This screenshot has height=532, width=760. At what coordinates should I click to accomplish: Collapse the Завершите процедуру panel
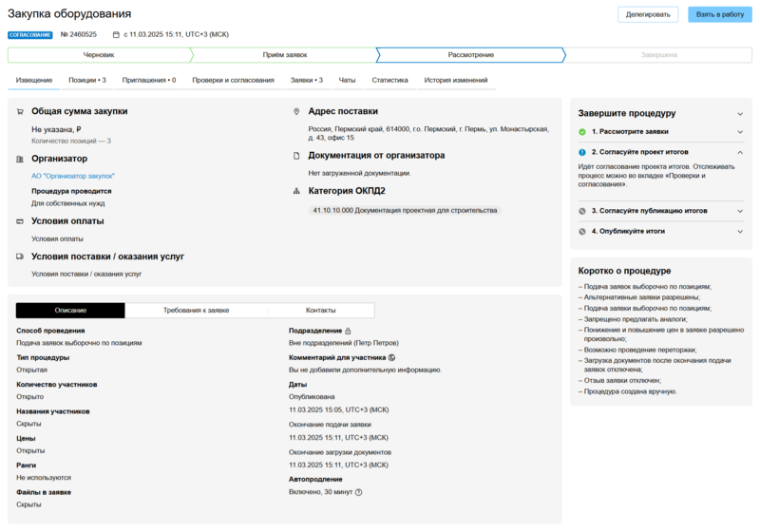(740, 113)
